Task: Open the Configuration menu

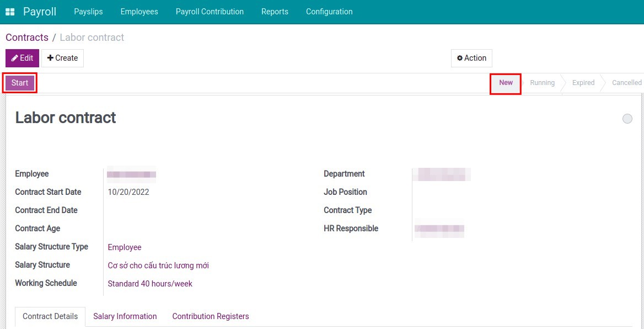Action: (x=329, y=12)
